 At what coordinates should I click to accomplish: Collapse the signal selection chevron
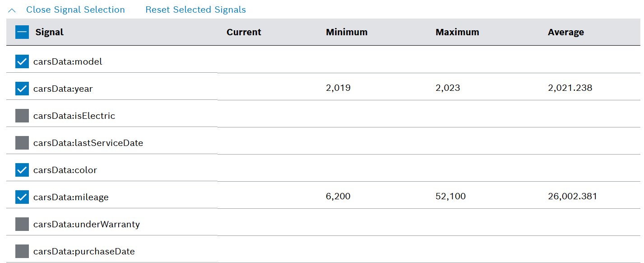[x=12, y=10]
